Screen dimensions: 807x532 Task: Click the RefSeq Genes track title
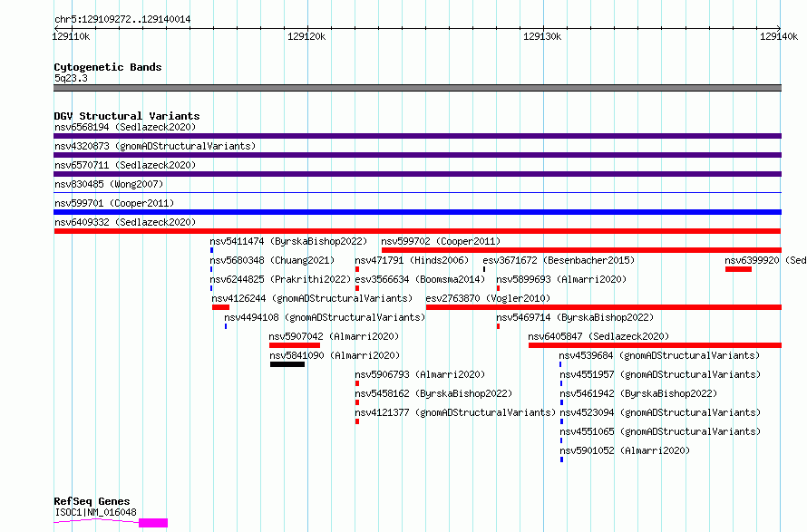coord(92,501)
